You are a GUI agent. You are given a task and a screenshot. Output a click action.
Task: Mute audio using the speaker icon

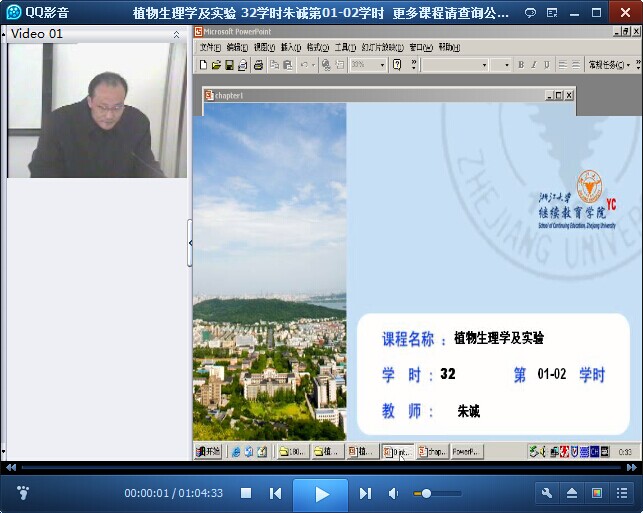pyautogui.click(x=393, y=493)
